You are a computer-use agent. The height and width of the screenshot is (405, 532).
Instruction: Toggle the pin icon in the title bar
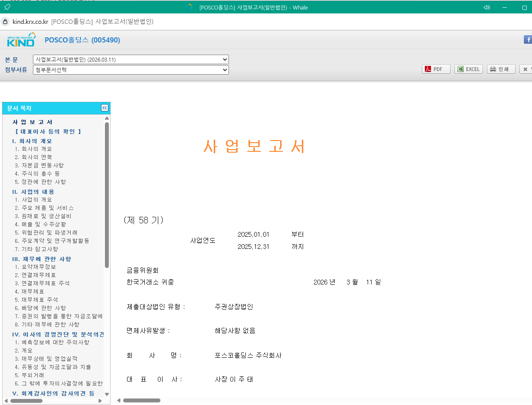[7, 7]
